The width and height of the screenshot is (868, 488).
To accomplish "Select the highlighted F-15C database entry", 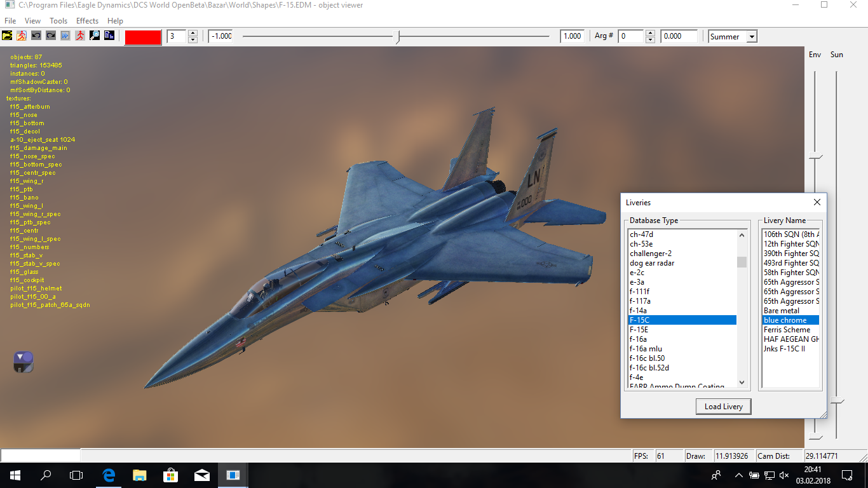I will coord(682,320).
